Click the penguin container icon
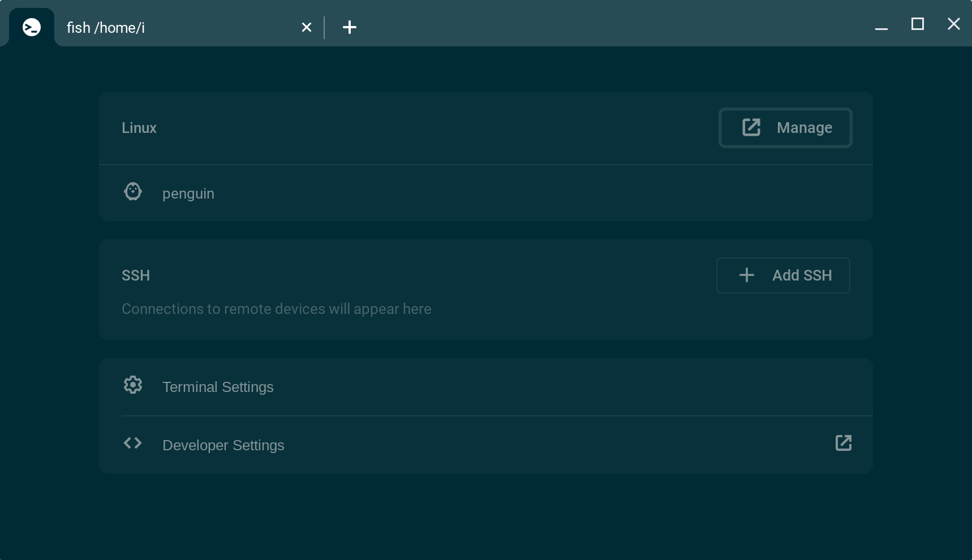 coord(132,192)
